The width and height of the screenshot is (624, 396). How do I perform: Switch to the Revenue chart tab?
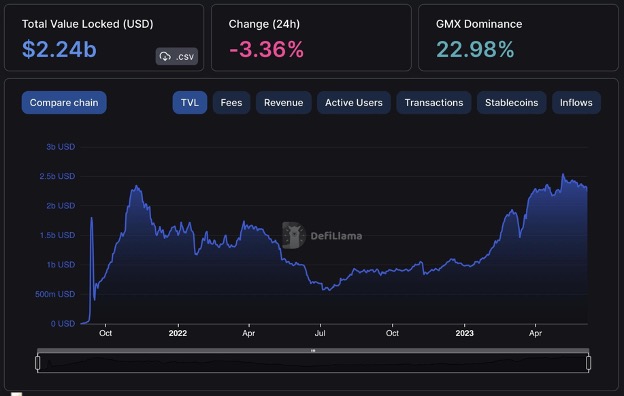tap(283, 103)
